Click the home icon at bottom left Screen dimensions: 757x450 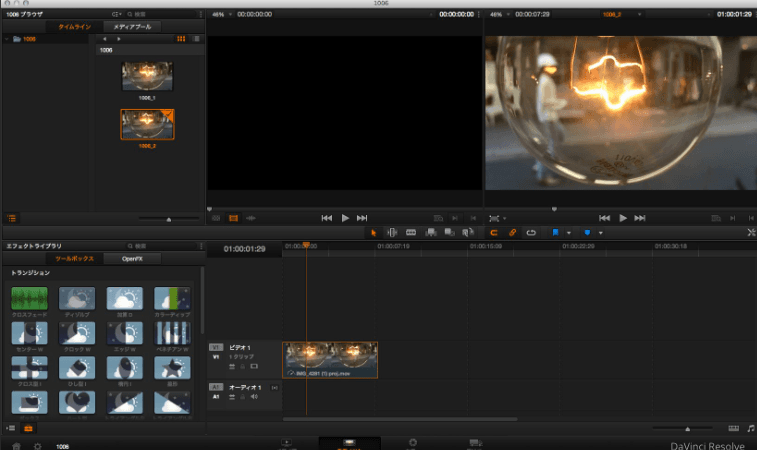coord(15,444)
